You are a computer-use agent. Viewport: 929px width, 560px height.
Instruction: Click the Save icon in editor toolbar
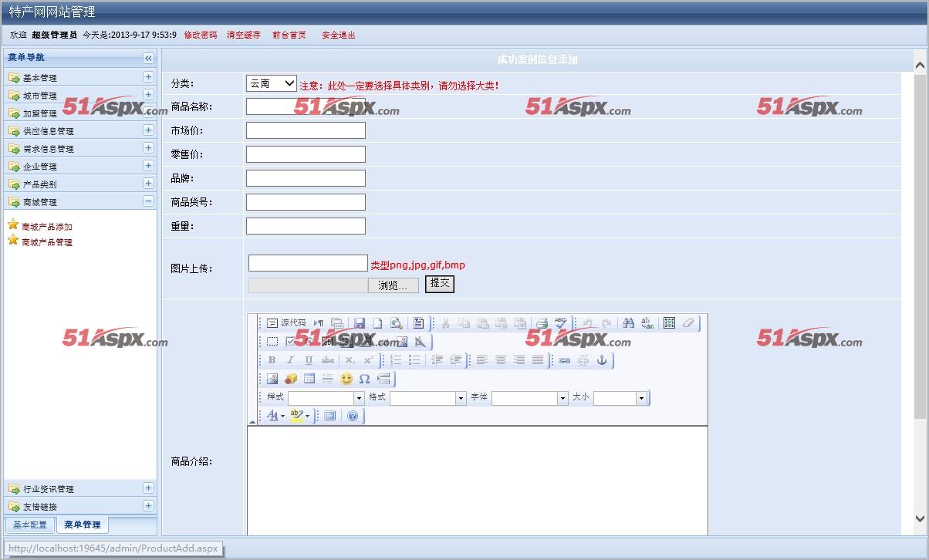tap(360, 323)
